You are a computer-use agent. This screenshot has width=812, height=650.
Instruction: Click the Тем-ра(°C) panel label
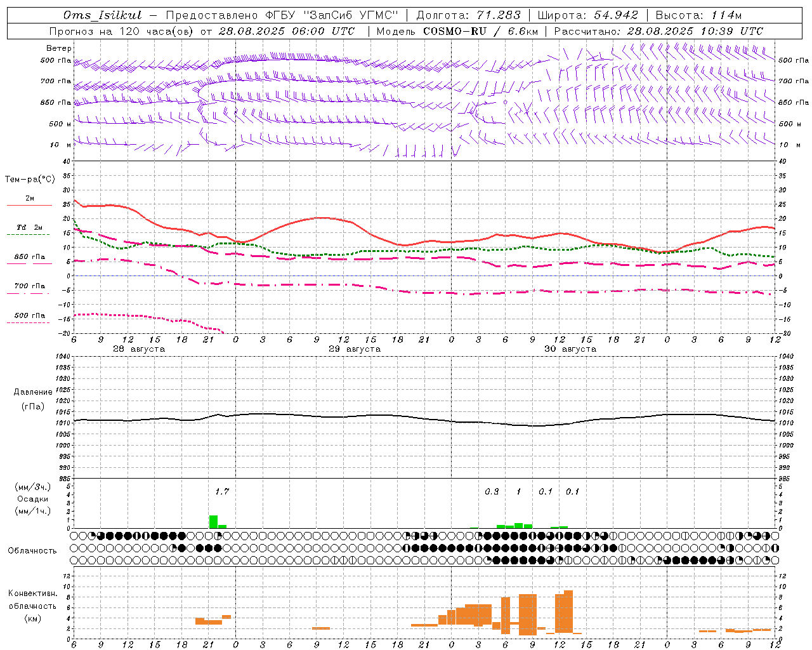pyautogui.click(x=30, y=180)
